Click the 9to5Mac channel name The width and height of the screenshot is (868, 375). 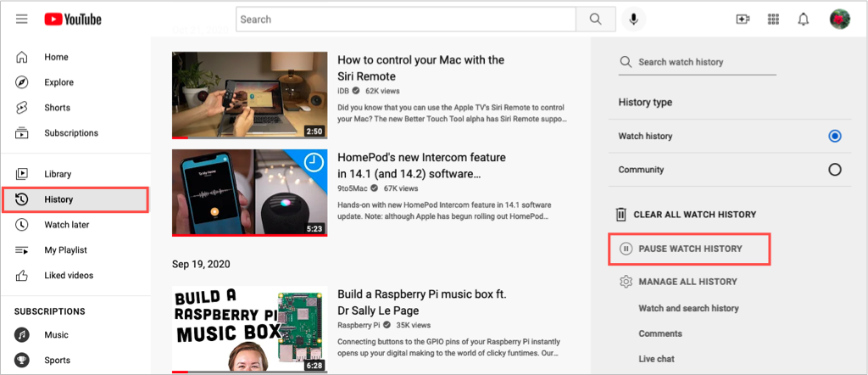pos(353,187)
